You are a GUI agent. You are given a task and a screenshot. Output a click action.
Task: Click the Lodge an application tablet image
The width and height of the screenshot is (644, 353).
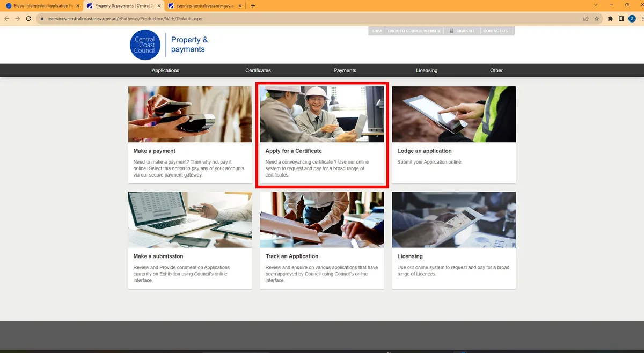coord(453,114)
